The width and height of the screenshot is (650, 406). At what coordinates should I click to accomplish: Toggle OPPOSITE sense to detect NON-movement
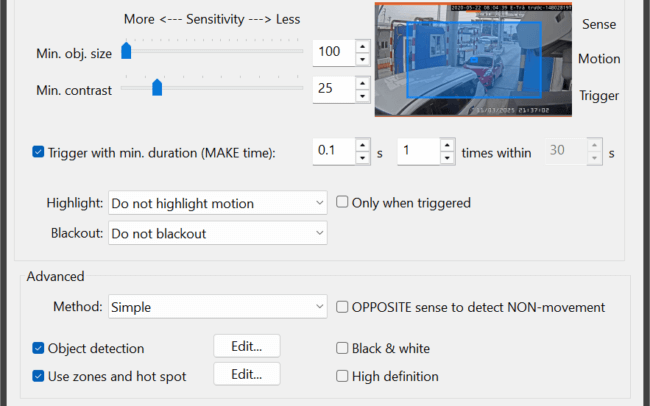pos(342,307)
